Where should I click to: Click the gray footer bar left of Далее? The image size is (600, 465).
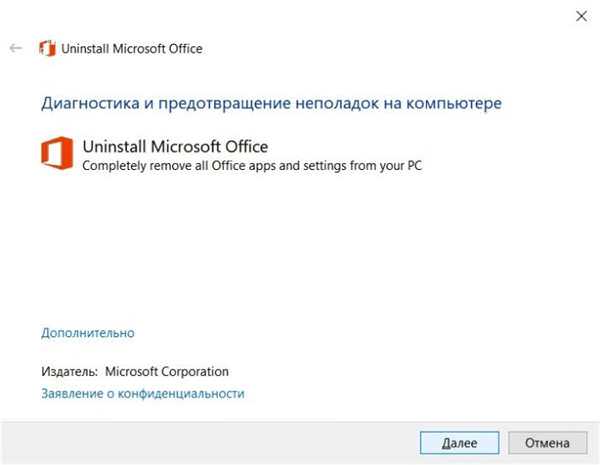pyautogui.click(x=210, y=443)
